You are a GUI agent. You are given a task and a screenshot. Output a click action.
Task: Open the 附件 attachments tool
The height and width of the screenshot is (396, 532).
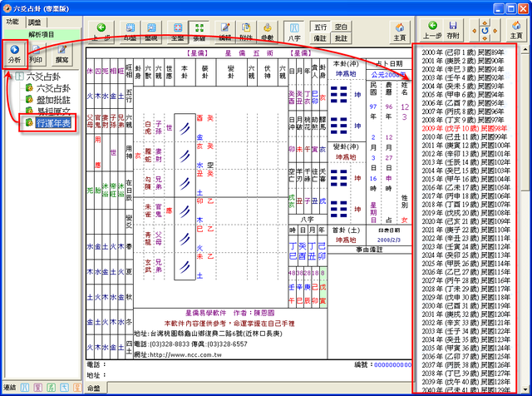coord(246,32)
